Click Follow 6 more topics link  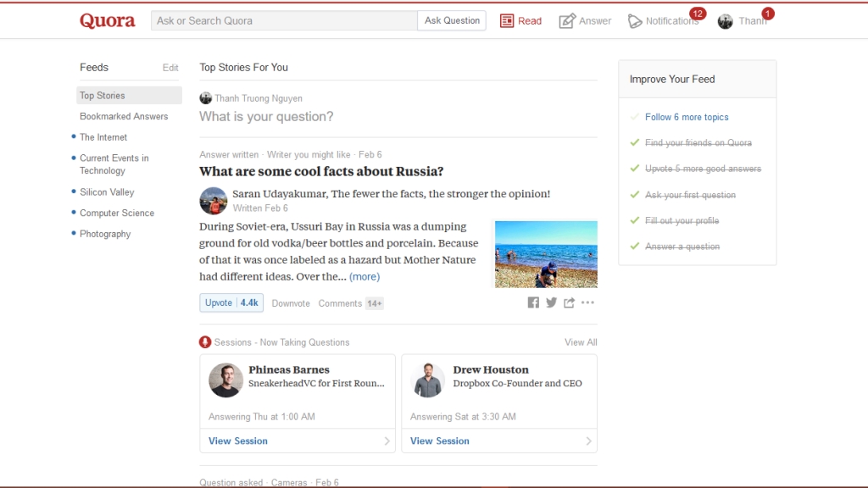(x=687, y=117)
